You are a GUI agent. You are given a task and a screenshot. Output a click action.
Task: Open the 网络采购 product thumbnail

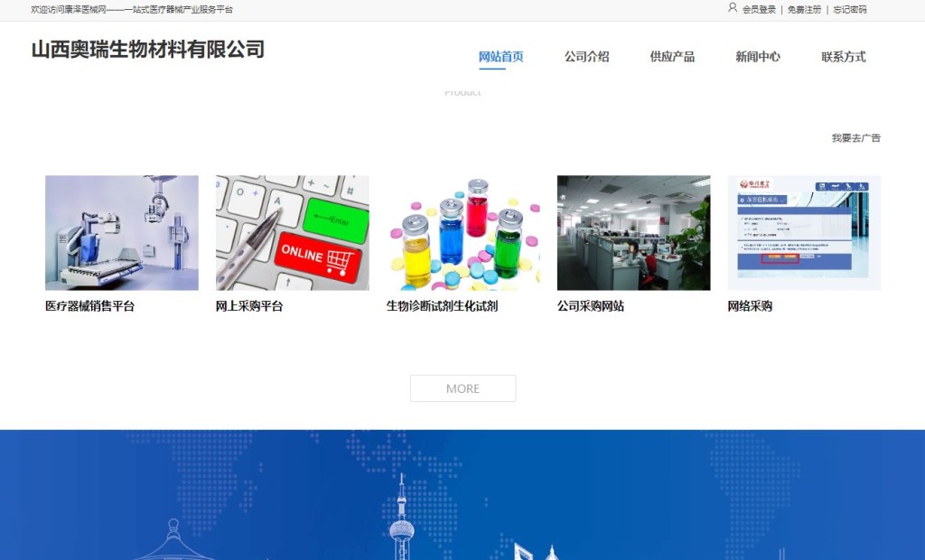[803, 232]
